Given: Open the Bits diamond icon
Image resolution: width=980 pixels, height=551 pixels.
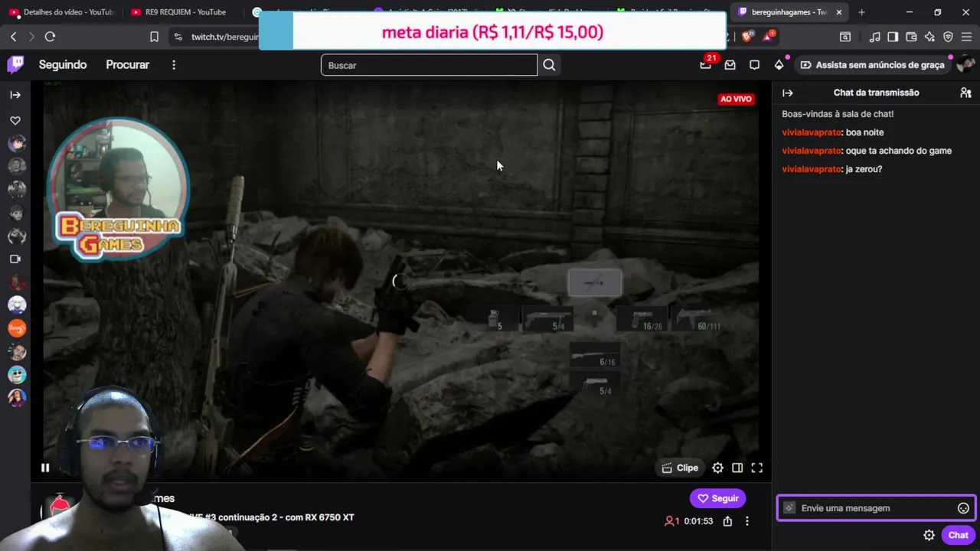Looking at the screenshot, I should pyautogui.click(x=779, y=65).
